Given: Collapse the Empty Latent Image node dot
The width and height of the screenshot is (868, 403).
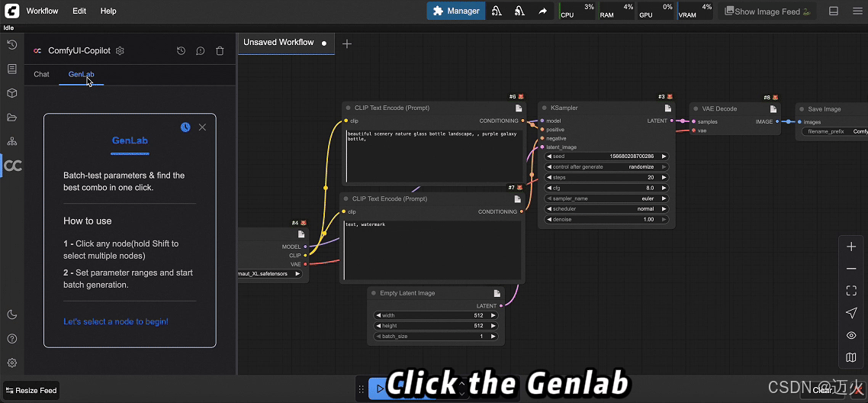Looking at the screenshot, I should [x=375, y=293].
